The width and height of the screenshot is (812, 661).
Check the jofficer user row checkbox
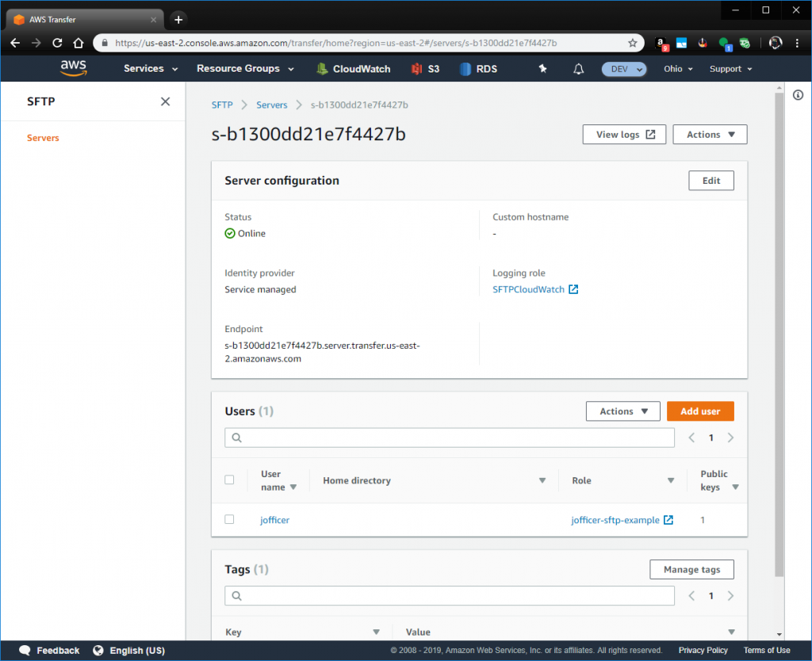(229, 519)
